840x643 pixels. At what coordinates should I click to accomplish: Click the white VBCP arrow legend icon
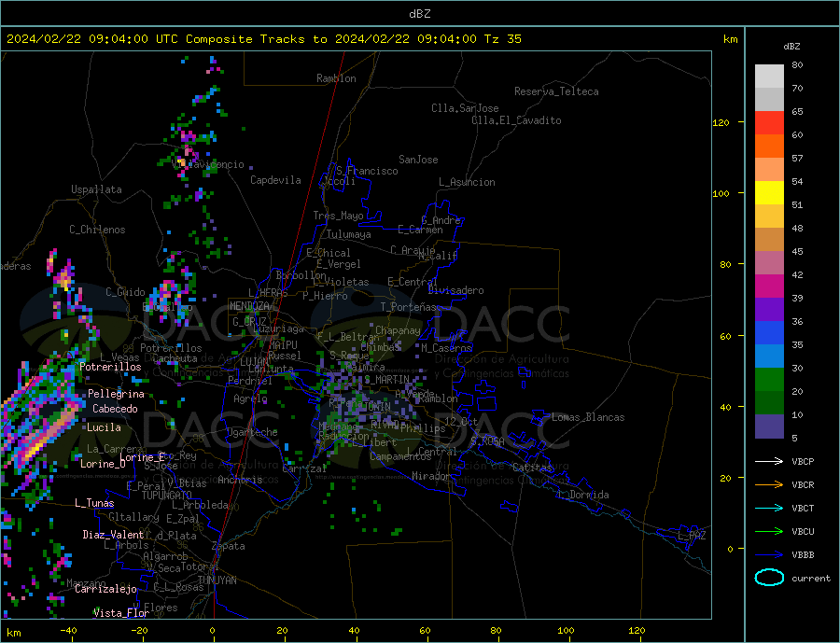tap(769, 461)
